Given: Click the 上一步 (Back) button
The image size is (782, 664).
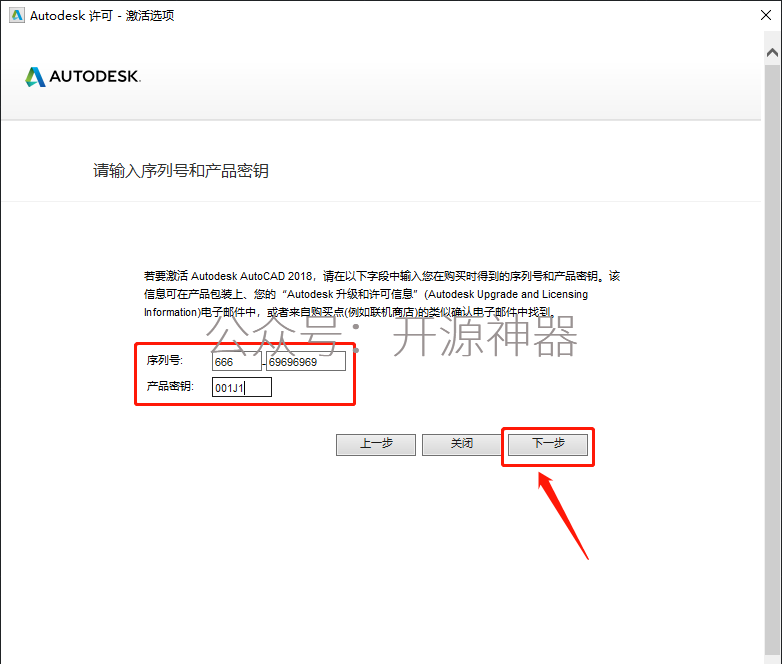Looking at the screenshot, I should coord(376,444).
